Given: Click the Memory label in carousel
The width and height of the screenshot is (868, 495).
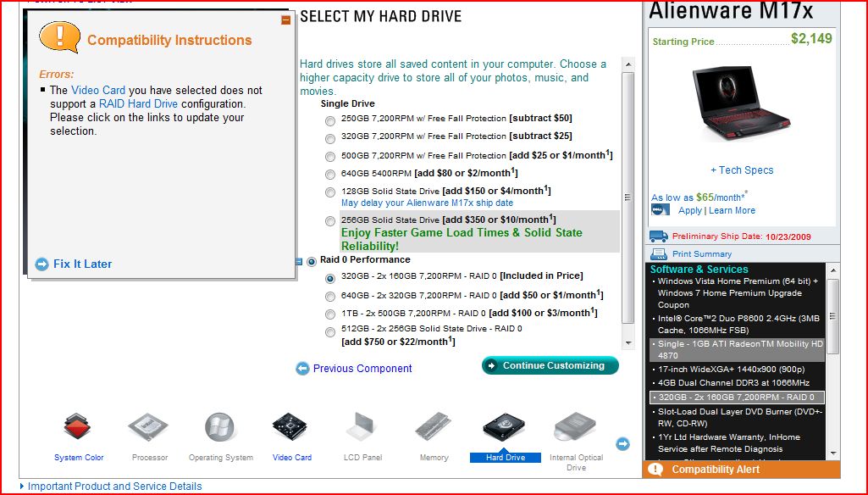Looking at the screenshot, I should click(434, 458).
